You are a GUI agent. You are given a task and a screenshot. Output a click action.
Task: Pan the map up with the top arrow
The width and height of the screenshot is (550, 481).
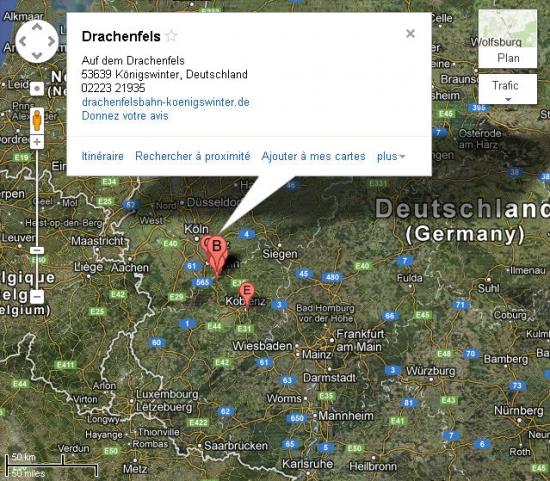coord(37,27)
